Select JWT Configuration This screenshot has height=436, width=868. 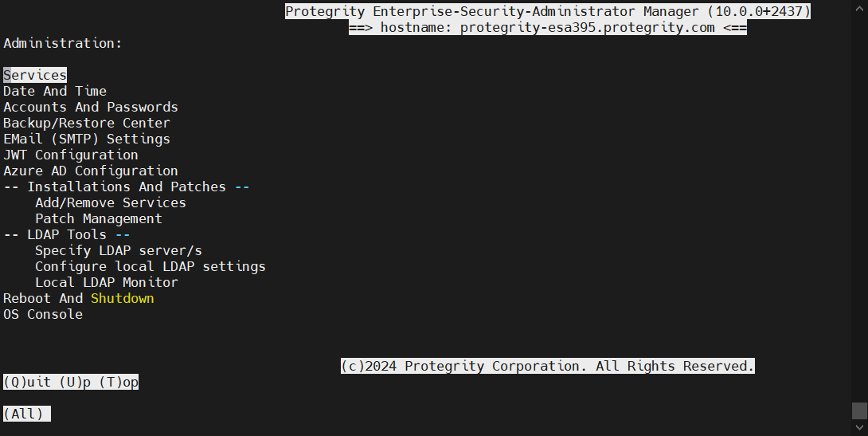71,155
